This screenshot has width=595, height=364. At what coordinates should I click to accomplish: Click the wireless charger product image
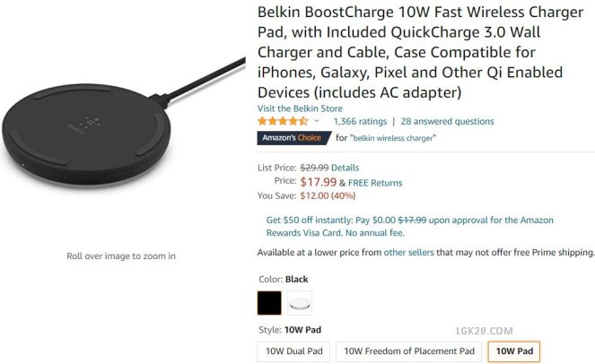121,126
